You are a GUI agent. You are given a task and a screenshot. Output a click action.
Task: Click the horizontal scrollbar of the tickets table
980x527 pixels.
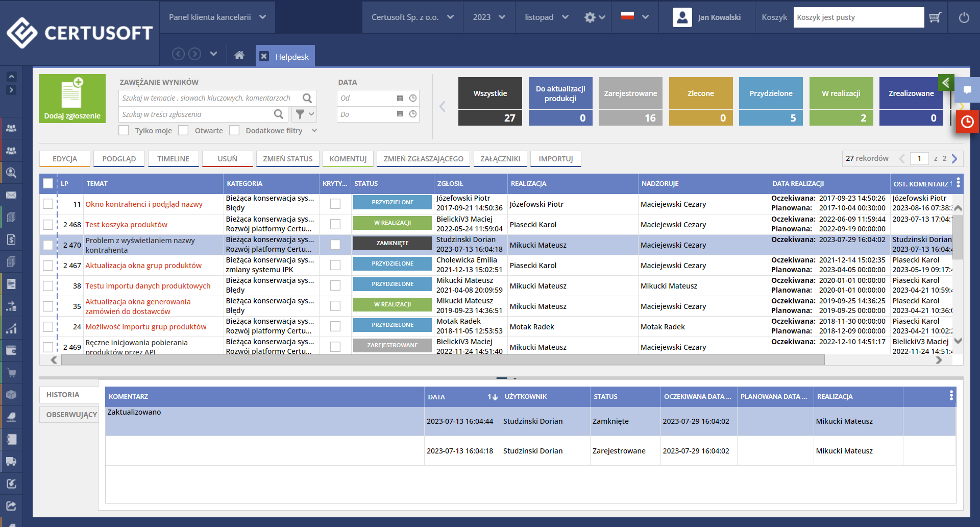[442, 360]
